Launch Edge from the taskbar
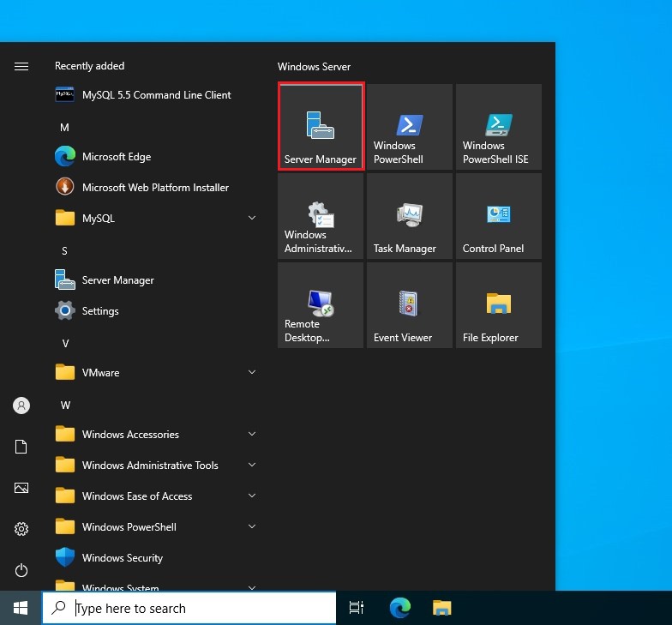The image size is (672, 625). [x=399, y=608]
